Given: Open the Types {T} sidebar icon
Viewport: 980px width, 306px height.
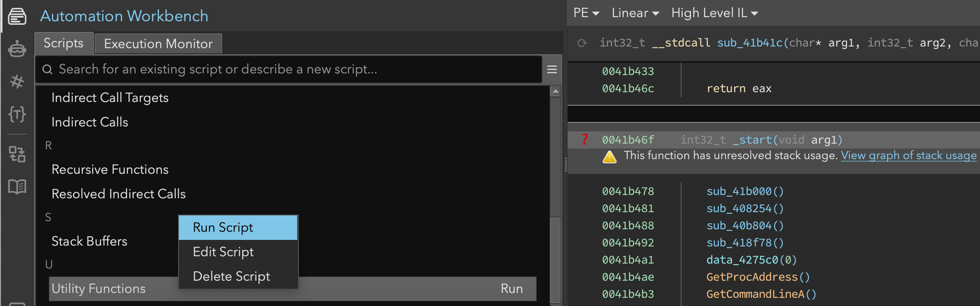Looking at the screenshot, I should [17, 114].
